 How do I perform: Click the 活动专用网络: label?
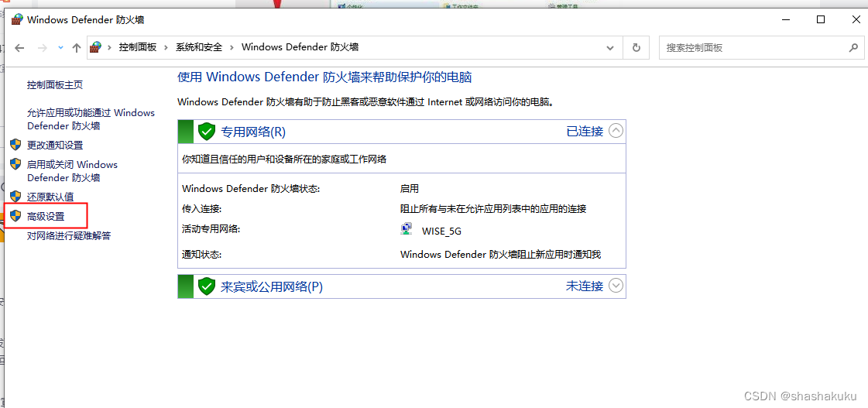pos(211,228)
